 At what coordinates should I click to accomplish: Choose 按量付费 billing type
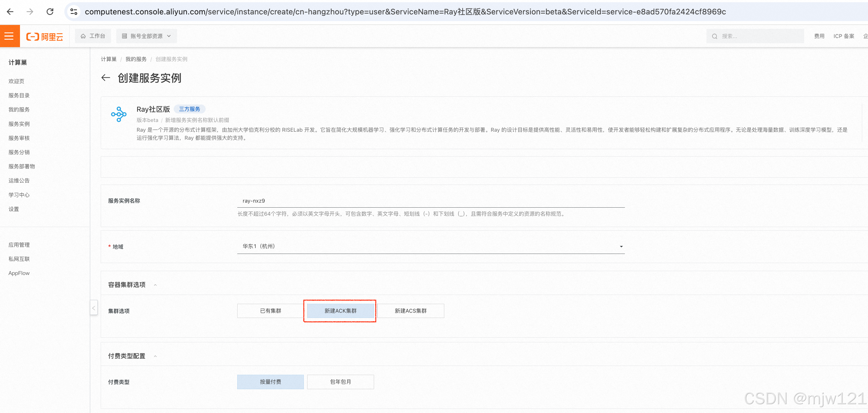270,382
